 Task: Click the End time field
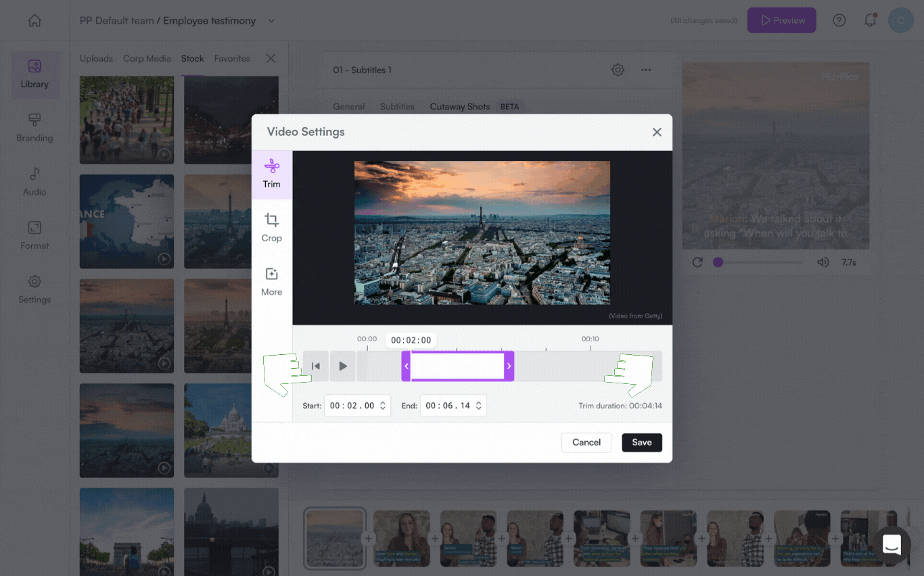coord(453,406)
